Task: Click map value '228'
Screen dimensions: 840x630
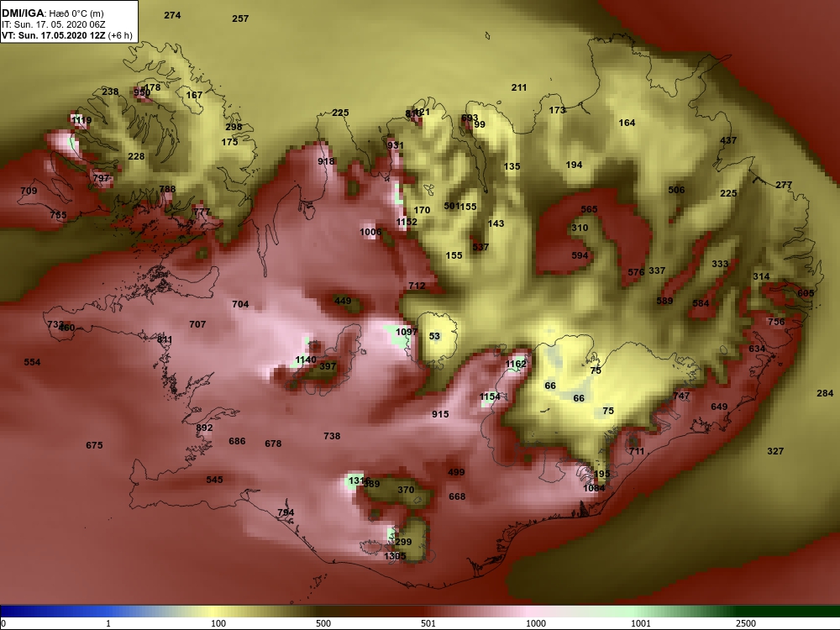Action: click(x=136, y=156)
